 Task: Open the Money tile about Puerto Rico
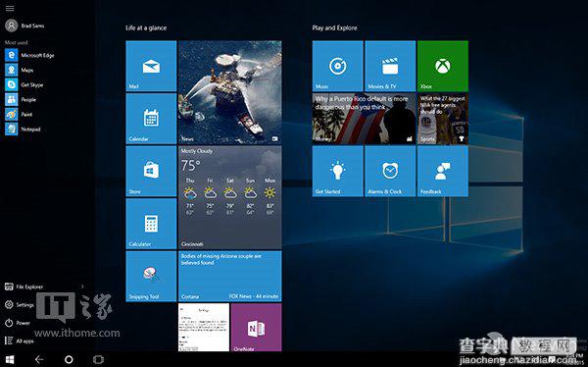364,119
